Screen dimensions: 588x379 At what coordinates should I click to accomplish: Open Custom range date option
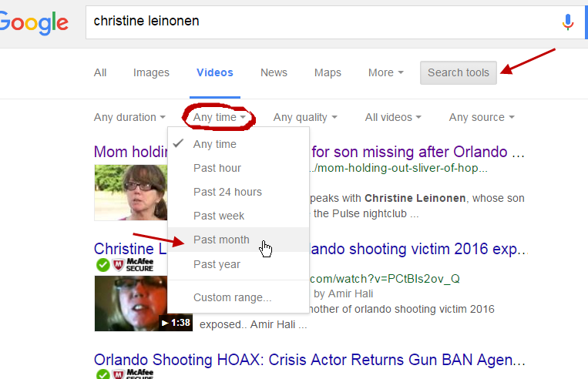point(232,297)
